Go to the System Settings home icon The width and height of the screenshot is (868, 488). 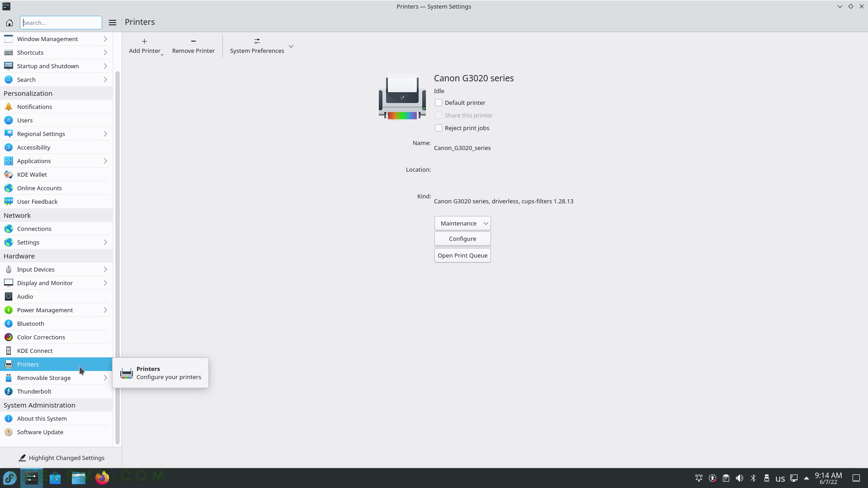coord(9,23)
